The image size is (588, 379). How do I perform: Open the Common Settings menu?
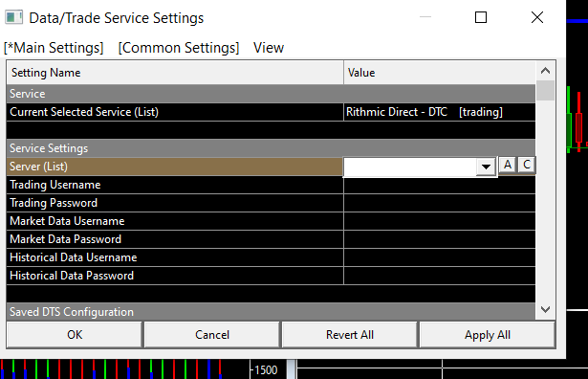[x=179, y=48]
